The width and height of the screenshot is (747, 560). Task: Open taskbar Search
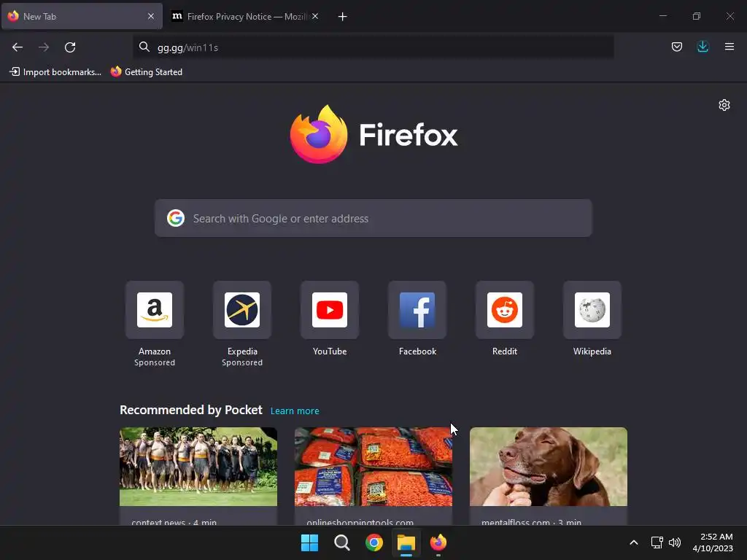(341, 542)
